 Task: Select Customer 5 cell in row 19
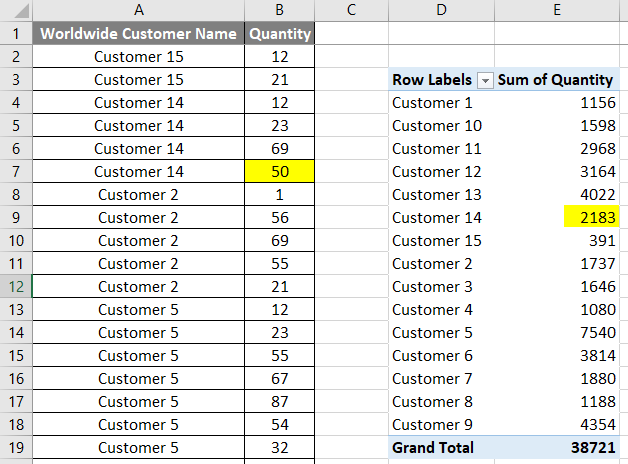click(x=139, y=448)
